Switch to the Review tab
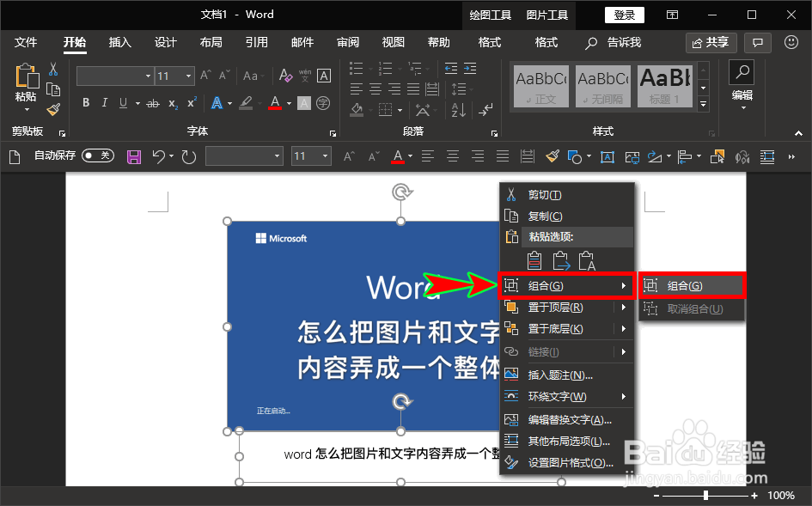 pyautogui.click(x=347, y=42)
